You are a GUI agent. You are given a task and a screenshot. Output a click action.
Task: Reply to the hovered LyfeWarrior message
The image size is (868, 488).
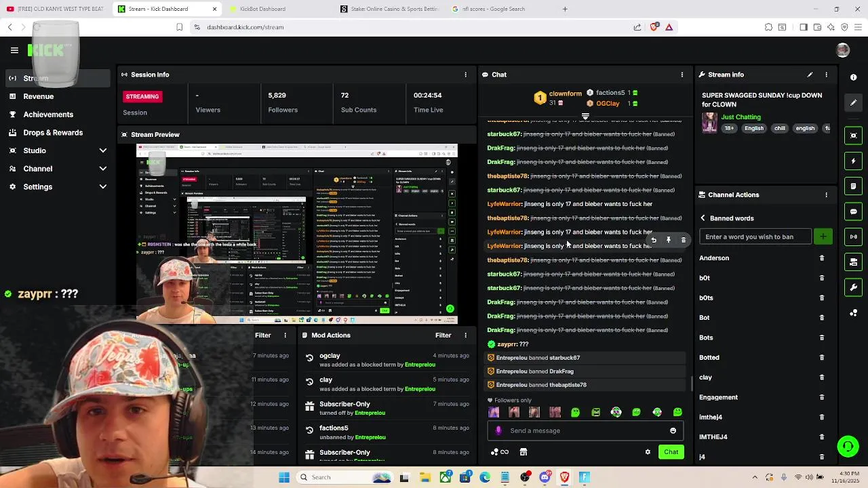654,240
